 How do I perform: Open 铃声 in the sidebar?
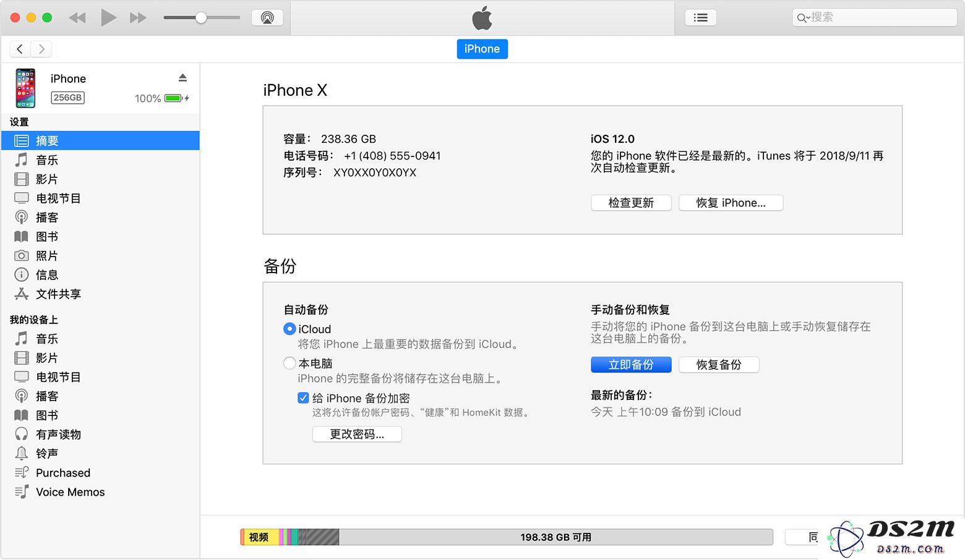coord(100,454)
